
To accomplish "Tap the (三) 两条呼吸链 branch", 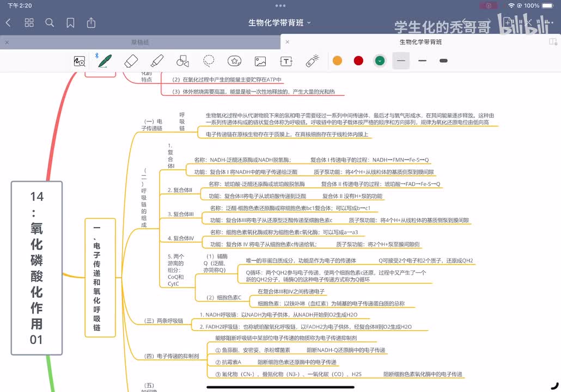I will tap(163, 321).
